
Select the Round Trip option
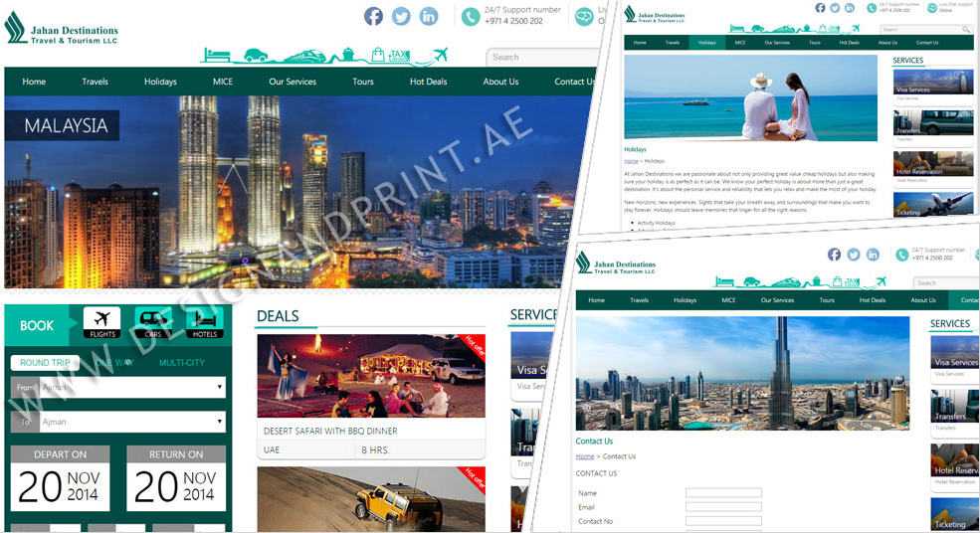[46, 363]
